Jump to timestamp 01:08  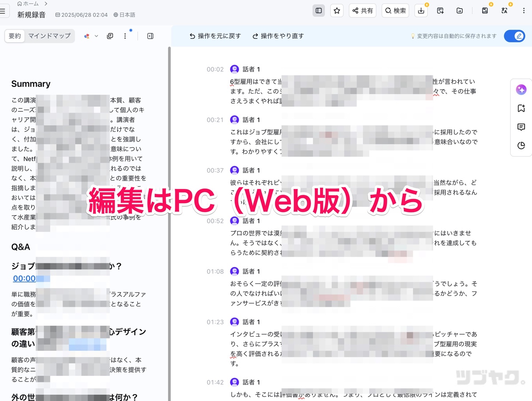click(215, 271)
